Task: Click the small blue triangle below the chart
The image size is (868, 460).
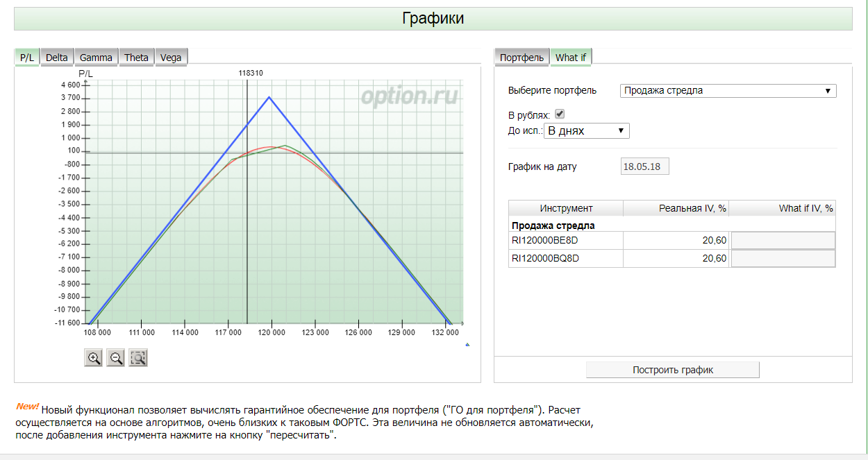Action: pyautogui.click(x=467, y=344)
